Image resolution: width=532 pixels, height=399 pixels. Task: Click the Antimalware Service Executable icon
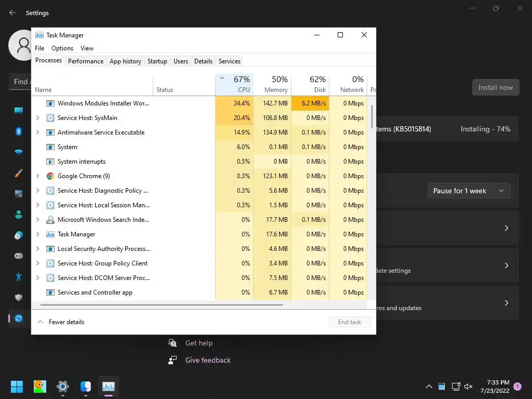50,132
